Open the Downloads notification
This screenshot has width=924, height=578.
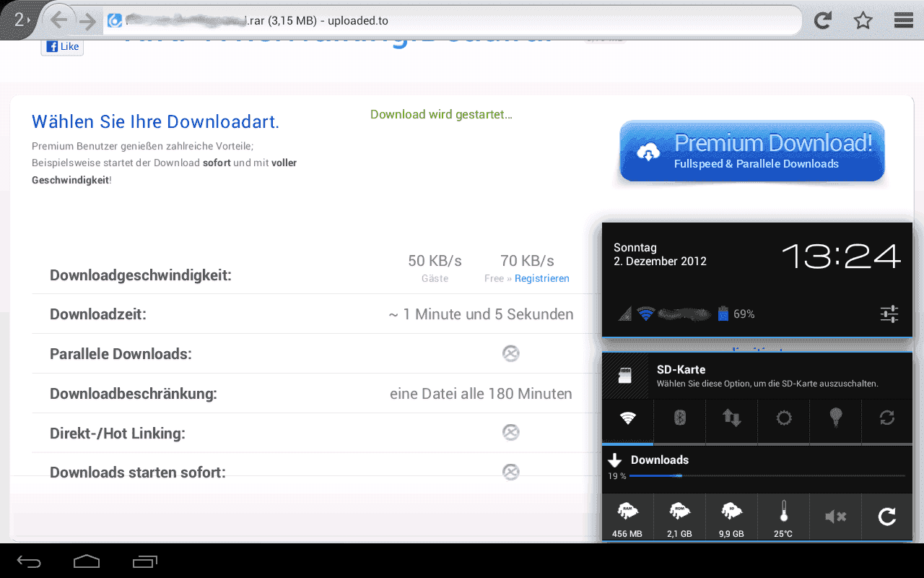(757, 468)
